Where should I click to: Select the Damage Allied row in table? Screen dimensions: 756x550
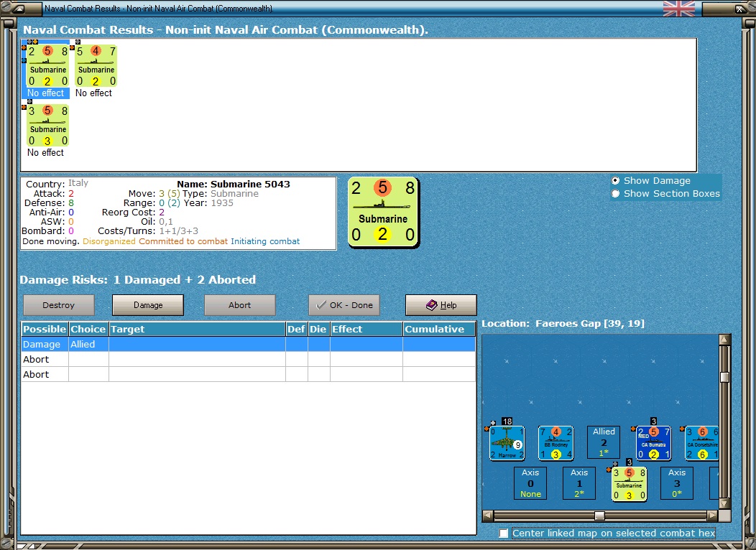click(x=249, y=345)
